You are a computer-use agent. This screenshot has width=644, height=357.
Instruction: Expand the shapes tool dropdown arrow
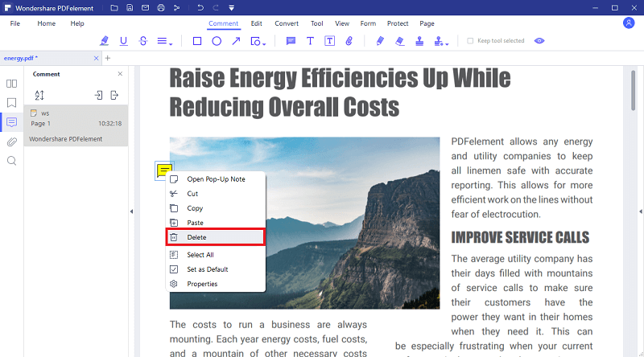264,43
